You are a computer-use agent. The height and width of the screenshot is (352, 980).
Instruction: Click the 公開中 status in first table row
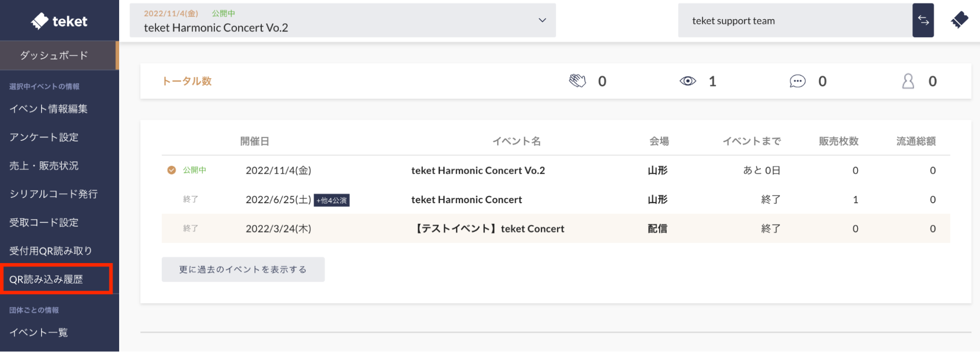[x=195, y=170]
